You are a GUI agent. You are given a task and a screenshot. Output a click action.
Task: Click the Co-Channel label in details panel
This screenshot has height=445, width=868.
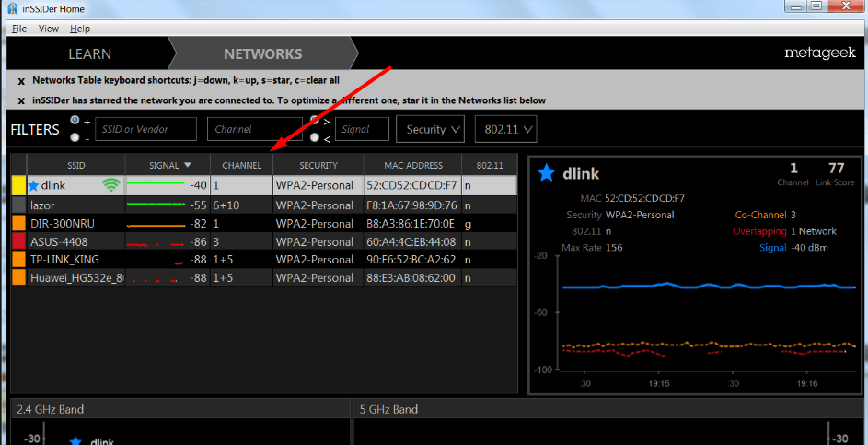point(760,215)
